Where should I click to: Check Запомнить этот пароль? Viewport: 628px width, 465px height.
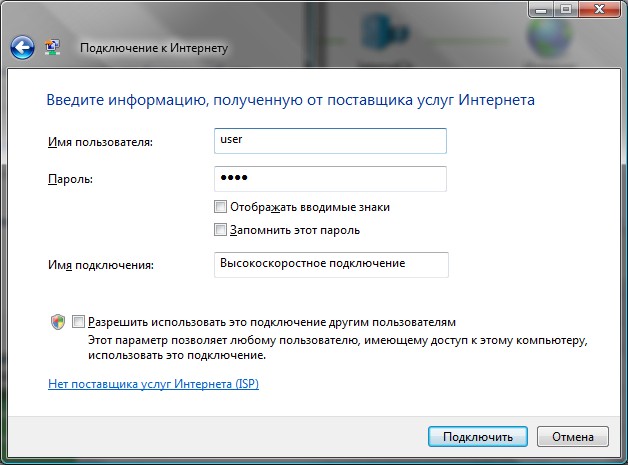[220, 230]
